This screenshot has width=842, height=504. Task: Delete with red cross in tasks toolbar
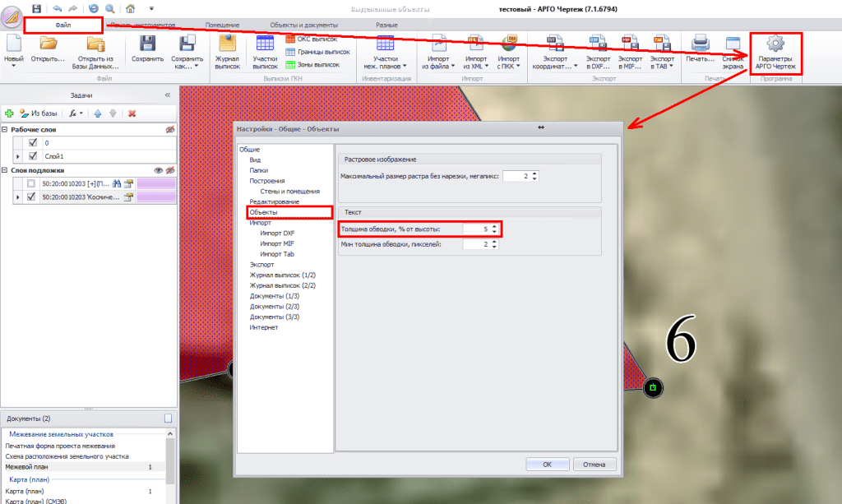tap(132, 113)
